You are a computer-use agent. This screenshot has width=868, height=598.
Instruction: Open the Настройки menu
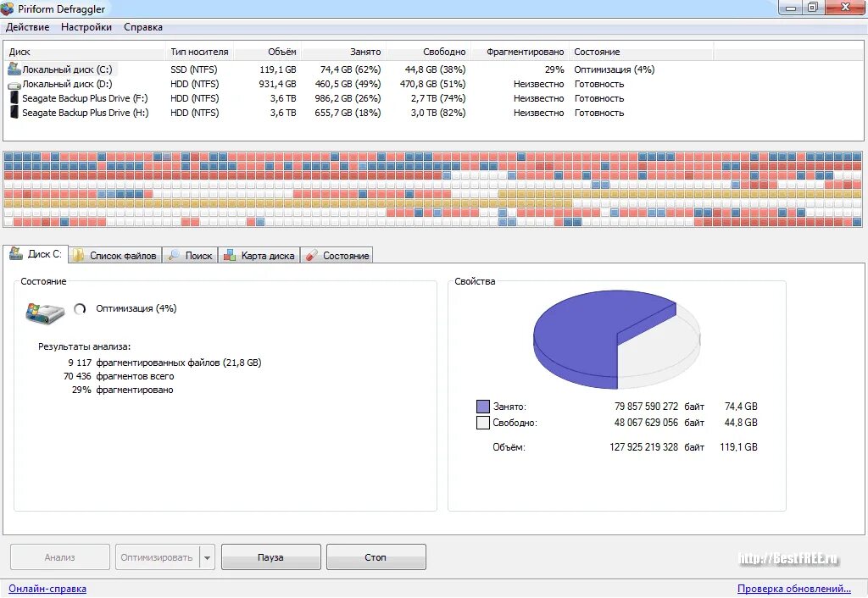(x=86, y=27)
